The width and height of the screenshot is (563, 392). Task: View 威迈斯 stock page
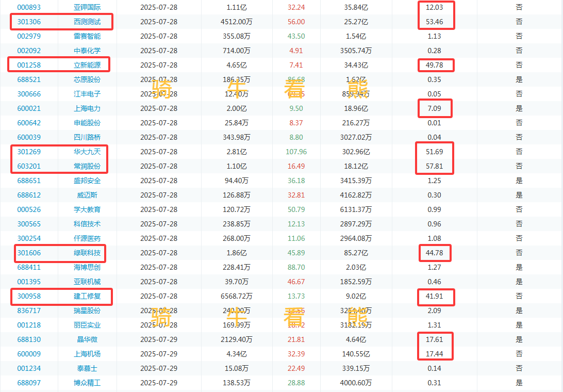(x=87, y=195)
